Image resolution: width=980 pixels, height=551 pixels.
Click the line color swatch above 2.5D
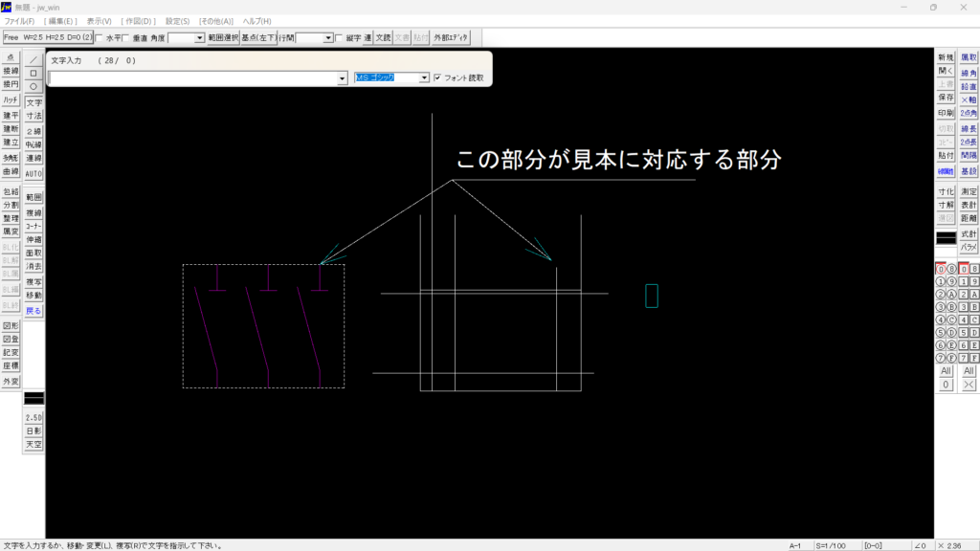tap(33, 398)
